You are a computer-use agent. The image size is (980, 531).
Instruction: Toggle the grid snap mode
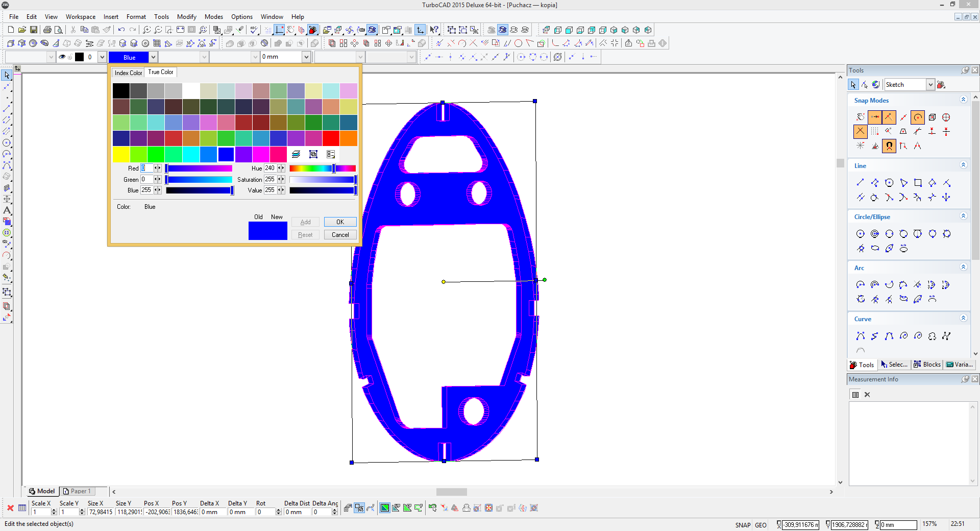[875, 132]
